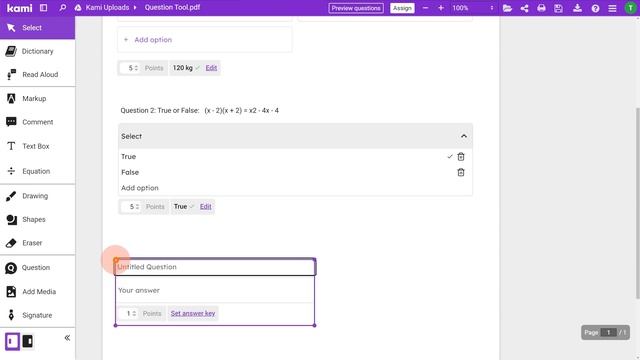Open the Dictionary tool
Screen dimensions: 640x360
point(38,51)
